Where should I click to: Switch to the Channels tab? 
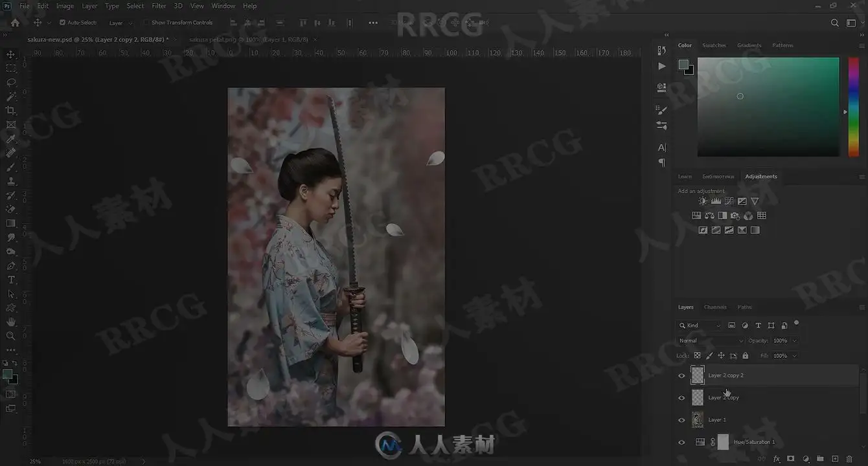(715, 307)
